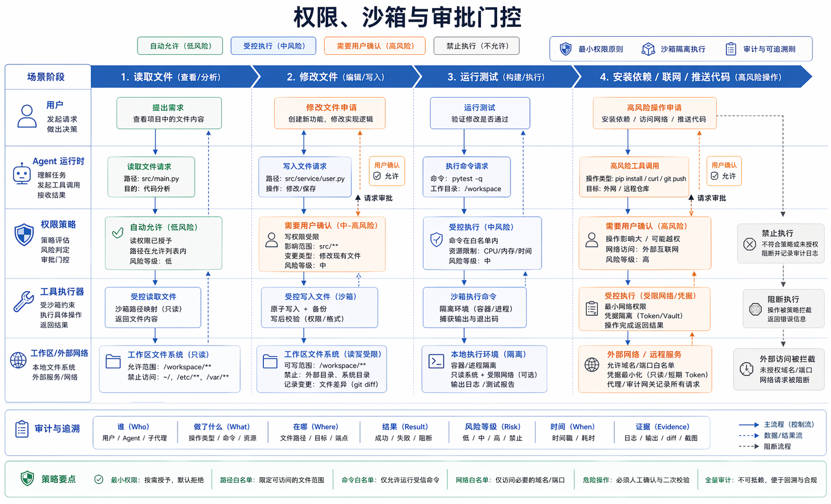The width and height of the screenshot is (831, 504).
Task: Click the 权限策略 shield icon
Action: coord(24,235)
